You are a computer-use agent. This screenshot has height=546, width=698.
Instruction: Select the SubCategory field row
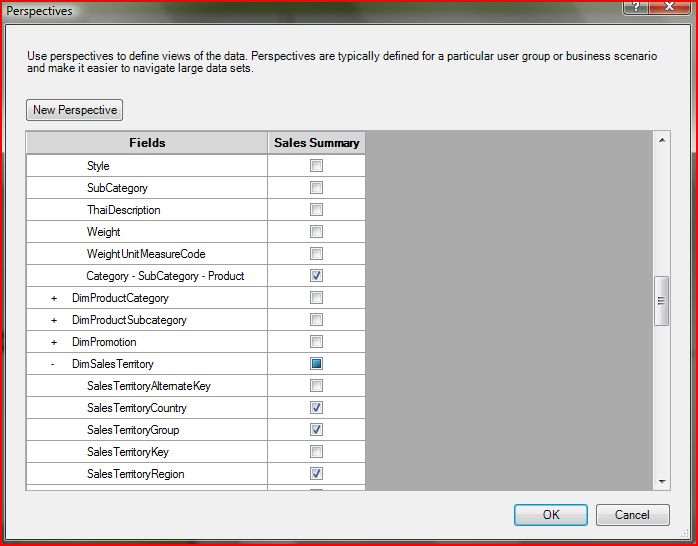[x=147, y=187]
